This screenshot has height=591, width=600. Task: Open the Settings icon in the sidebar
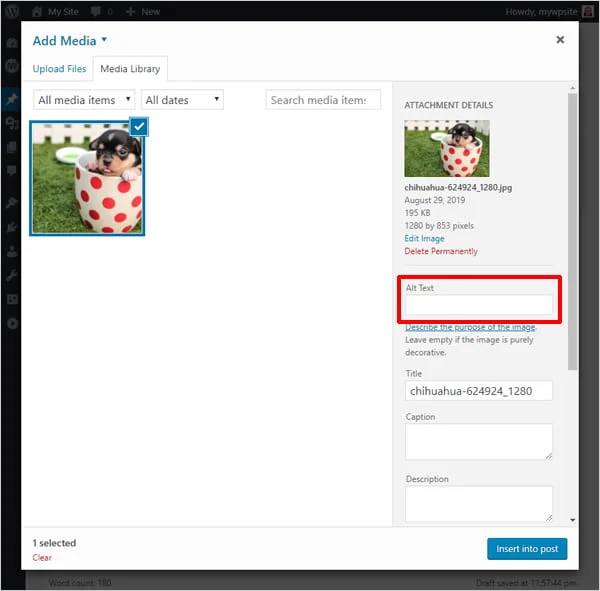pyautogui.click(x=12, y=299)
